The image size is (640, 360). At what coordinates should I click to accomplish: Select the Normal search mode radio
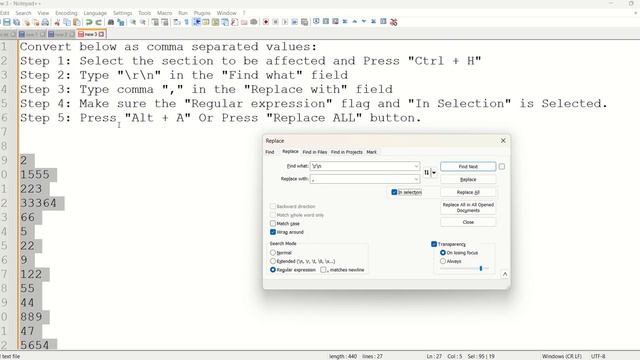[x=273, y=253]
